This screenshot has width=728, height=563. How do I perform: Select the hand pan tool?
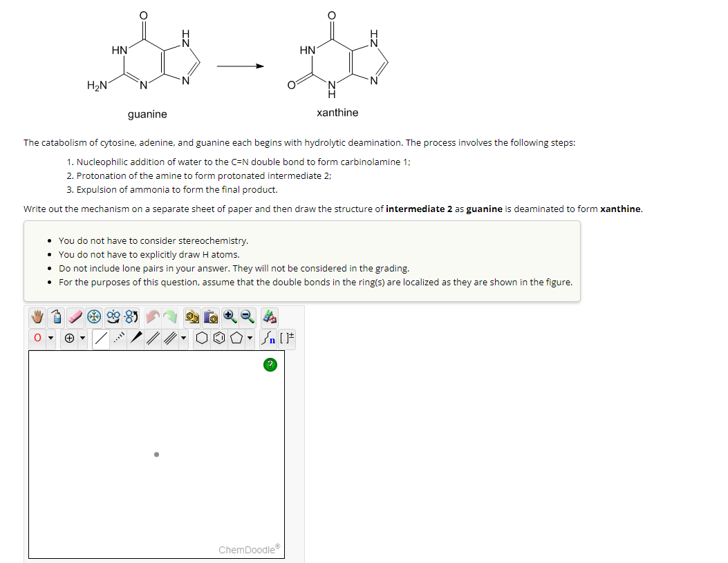[x=37, y=316]
